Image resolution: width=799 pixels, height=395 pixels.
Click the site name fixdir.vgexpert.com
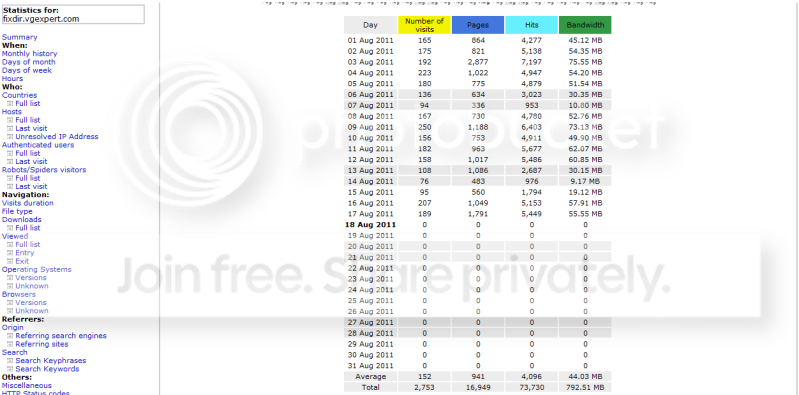41,19
